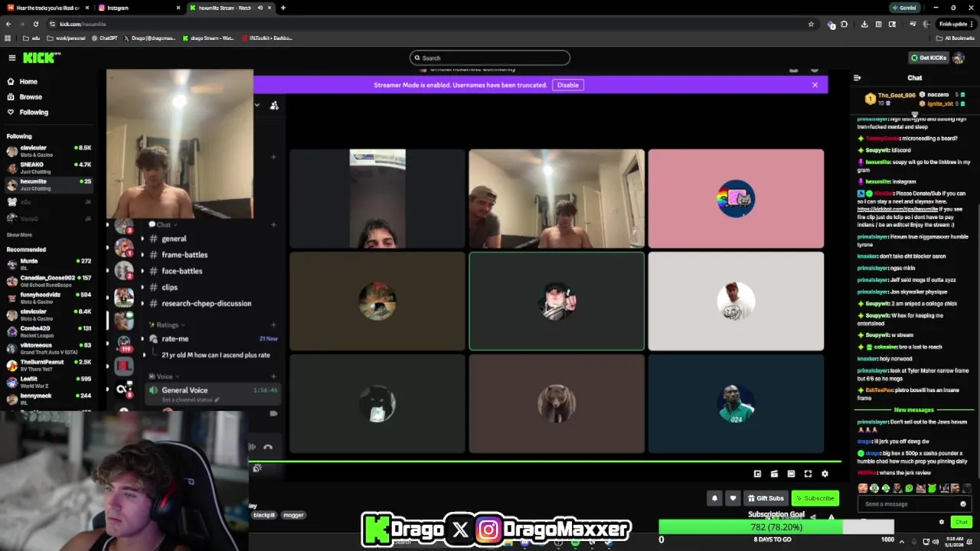Image resolution: width=980 pixels, height=551 pixels.
Task: Switch to the Instagram browser tab
Action: coord(138,8)
